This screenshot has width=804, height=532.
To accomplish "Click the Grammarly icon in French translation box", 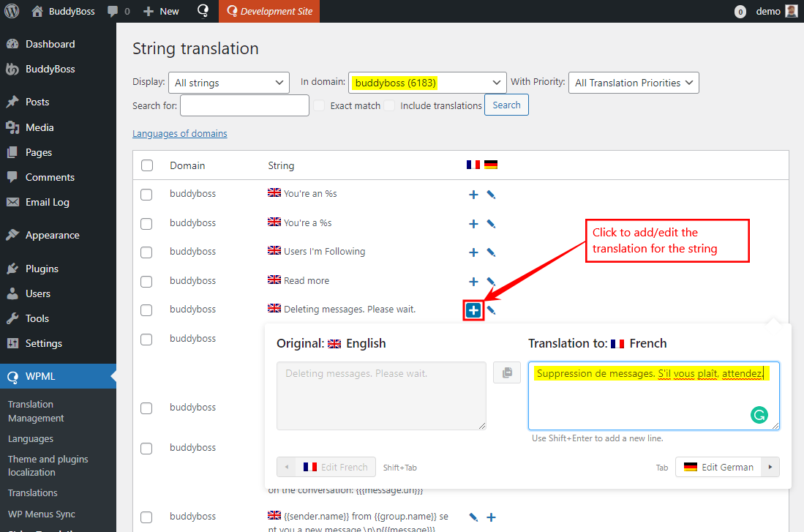I will click(759, 416).
